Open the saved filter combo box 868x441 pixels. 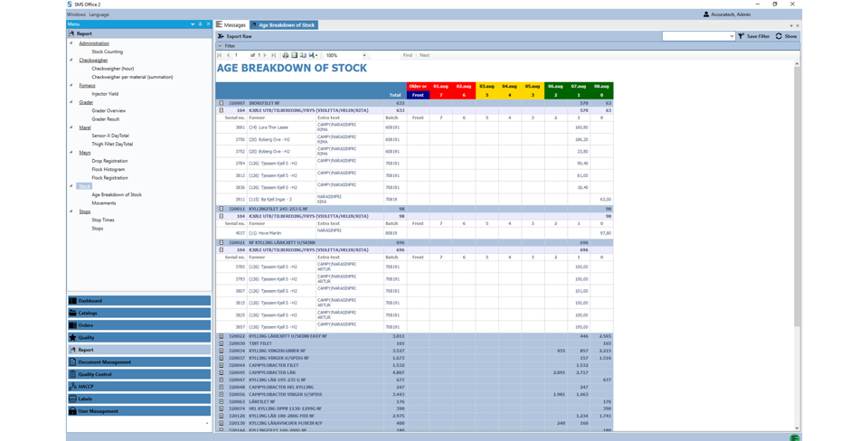698,36
